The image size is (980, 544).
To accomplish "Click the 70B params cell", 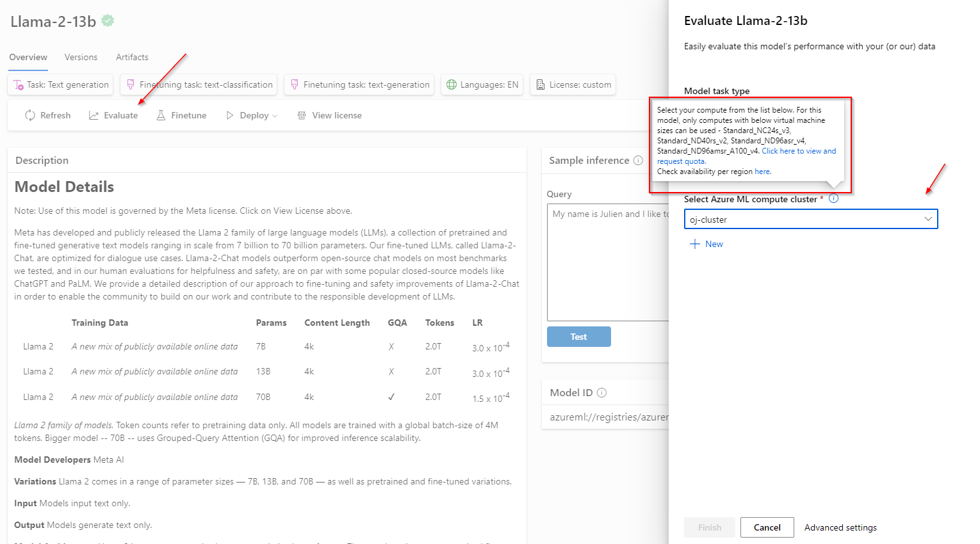I will [x=263, y=397].
